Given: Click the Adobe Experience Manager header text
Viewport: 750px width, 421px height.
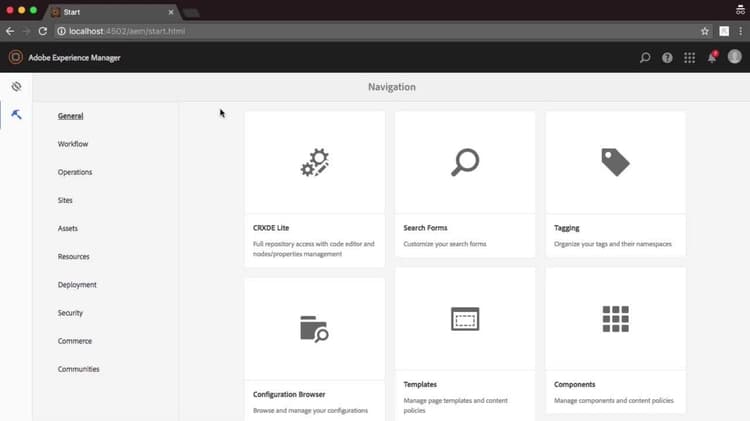Looking at the screenshot, I should click(74, 58).
